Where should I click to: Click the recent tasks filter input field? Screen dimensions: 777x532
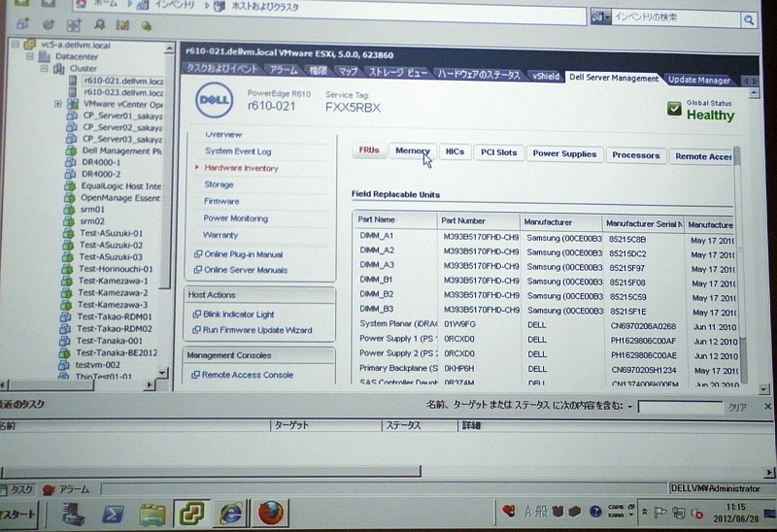(680, 407)
